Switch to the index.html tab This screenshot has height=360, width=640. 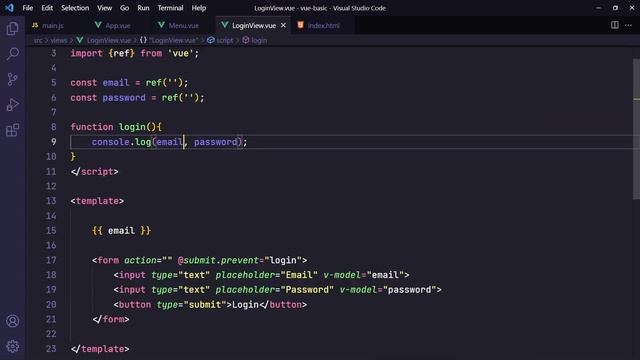pyautogui.click(x=323, y=25)
